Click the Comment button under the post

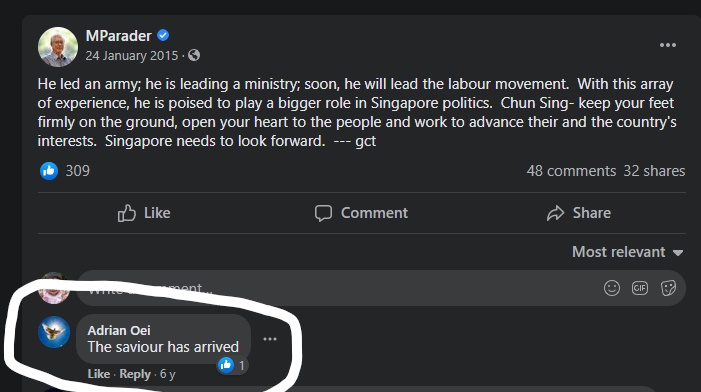click(x=361, y=213)
